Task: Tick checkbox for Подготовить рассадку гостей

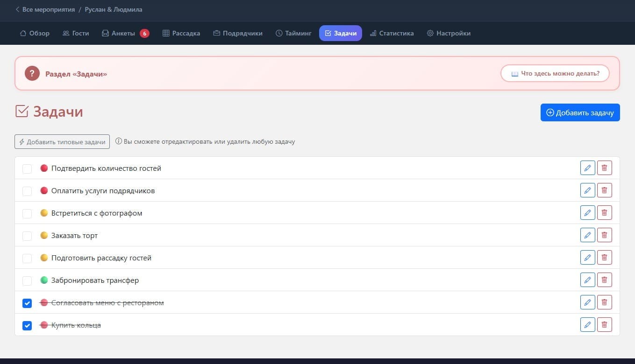Action: (27, 258)
